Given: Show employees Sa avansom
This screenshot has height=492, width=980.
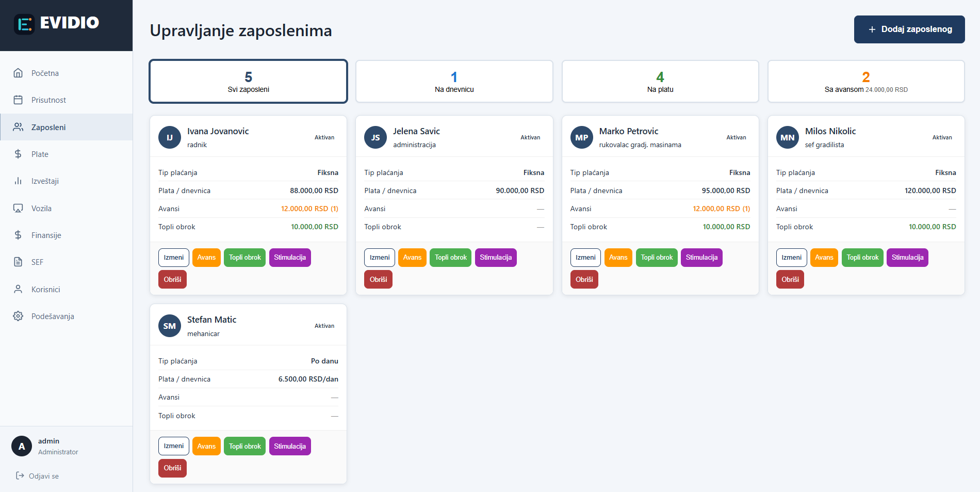Looking at the screenshot, I should click(x=865, y=82).
